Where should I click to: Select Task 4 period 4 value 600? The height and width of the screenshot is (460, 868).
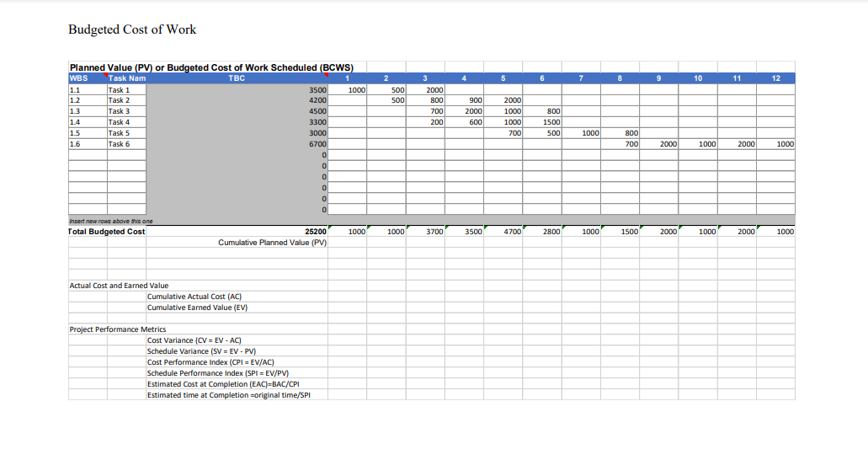pyautogui.click(x=465, y=122)
